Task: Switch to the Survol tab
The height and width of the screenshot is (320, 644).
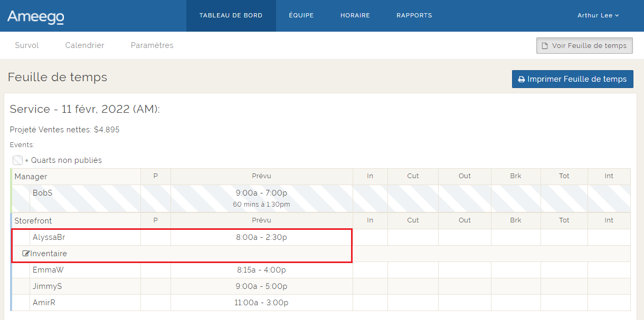Action: [27, 45]
